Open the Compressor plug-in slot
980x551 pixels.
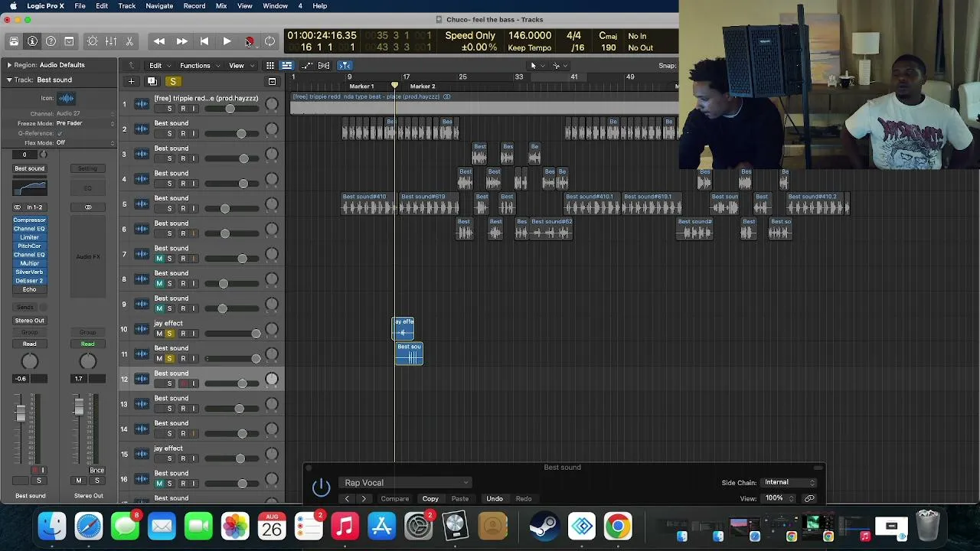(29, 220)
